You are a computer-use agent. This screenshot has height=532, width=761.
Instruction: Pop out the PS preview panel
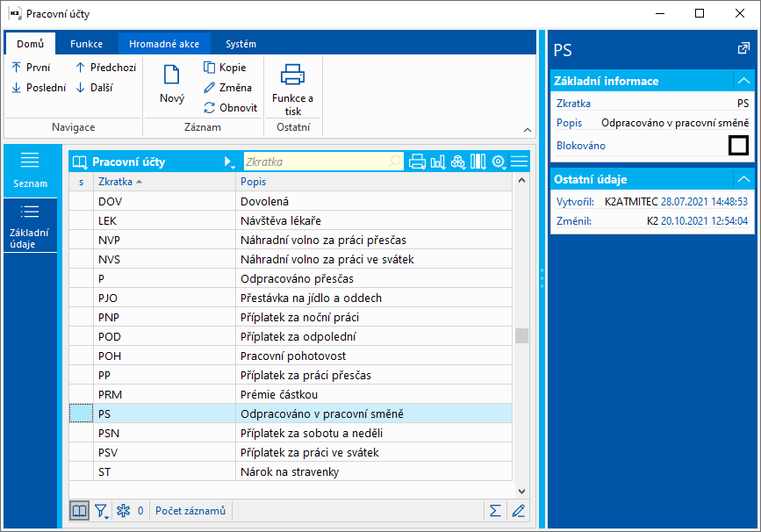(x=743, y=48)
